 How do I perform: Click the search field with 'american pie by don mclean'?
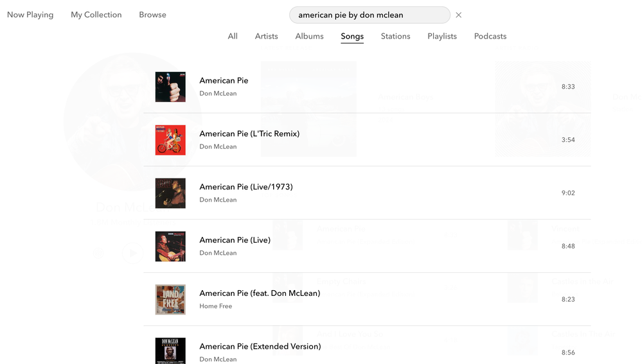coord(370,15)
